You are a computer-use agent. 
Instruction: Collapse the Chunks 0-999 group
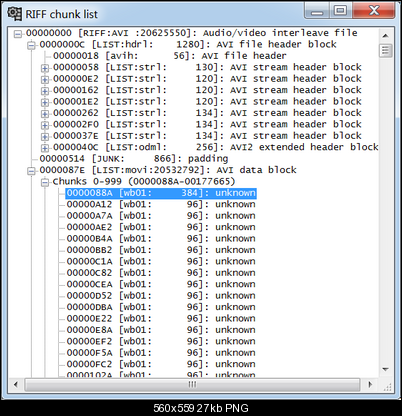pos(45,182)
